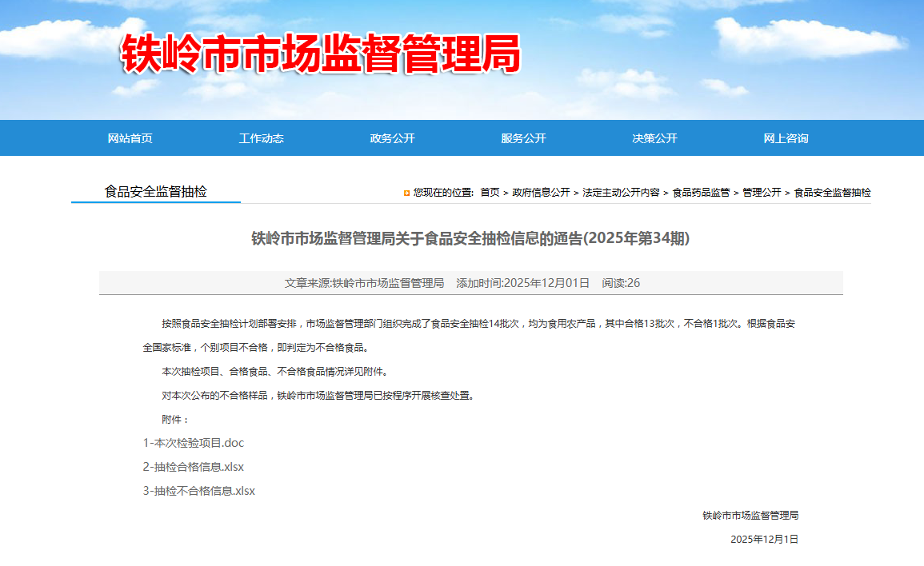924x566 pixels.
Task: Go to the 政府信息公开 breadcrumb link
Action: (541, 193)
